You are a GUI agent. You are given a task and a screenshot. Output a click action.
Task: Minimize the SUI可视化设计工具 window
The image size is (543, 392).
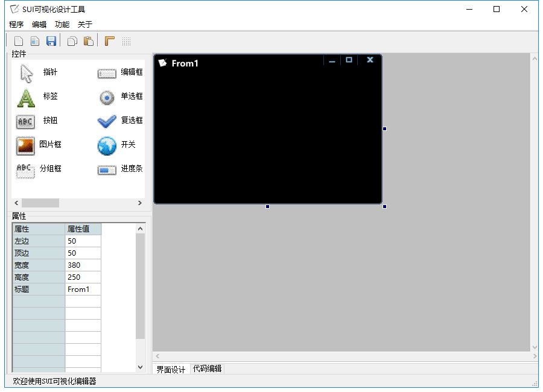(x=469, y=10)
